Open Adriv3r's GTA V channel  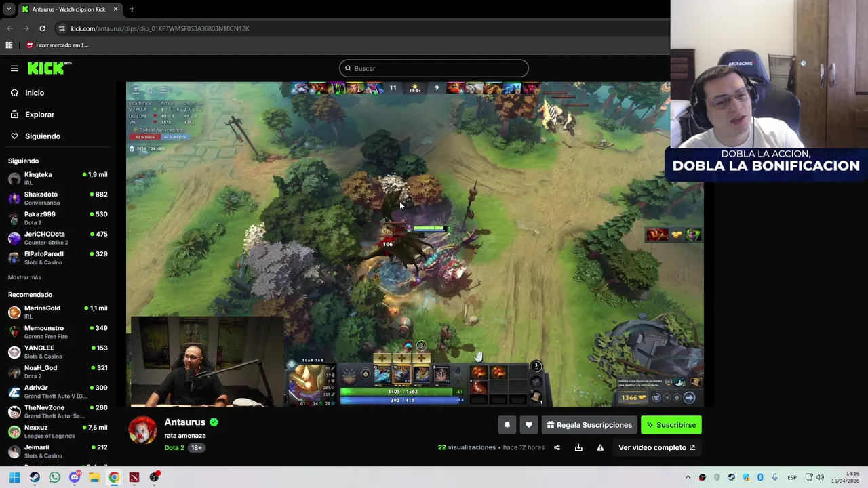coord(58,391)
